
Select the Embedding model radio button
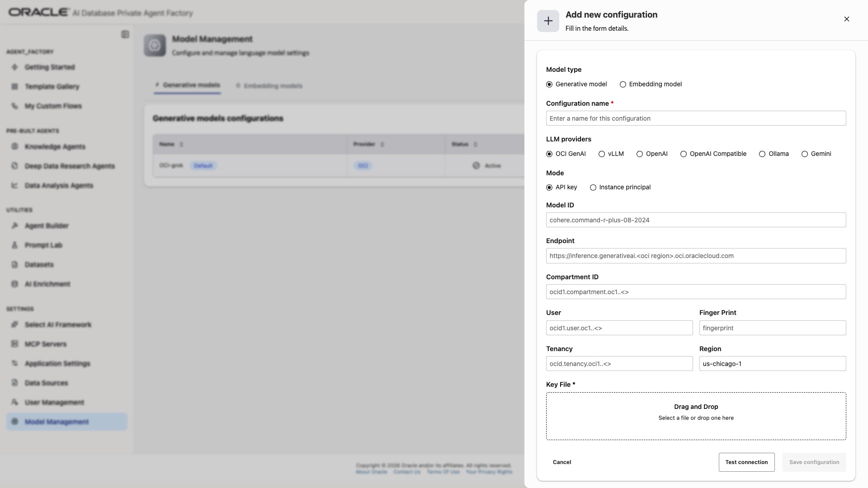point(623,84)
